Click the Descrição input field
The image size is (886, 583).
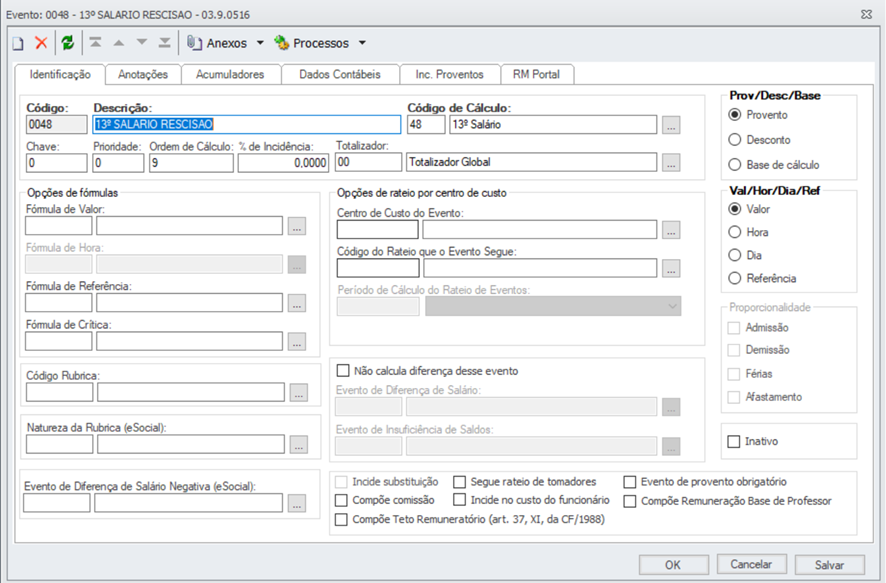point(246,124)
